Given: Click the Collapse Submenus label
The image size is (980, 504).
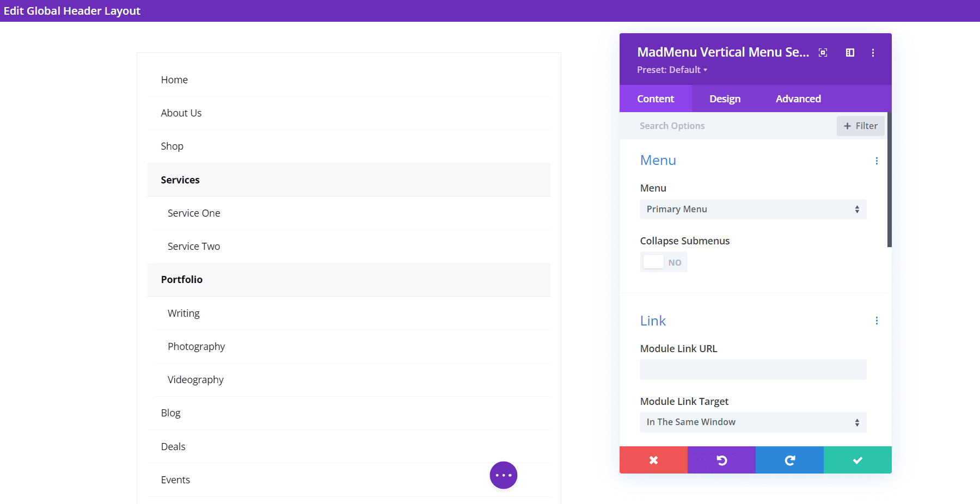Looking at the screenshot, I should click(685, 241).
